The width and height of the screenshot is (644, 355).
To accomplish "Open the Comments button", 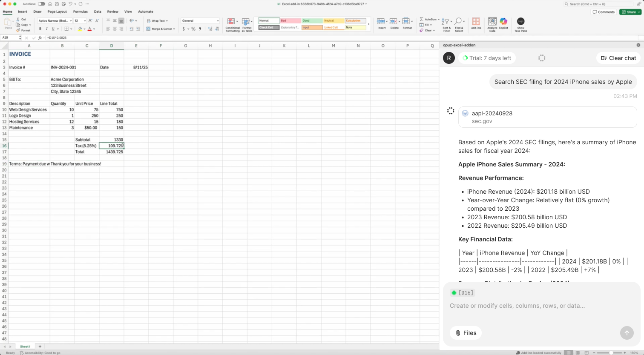I will tap(604, 12).
